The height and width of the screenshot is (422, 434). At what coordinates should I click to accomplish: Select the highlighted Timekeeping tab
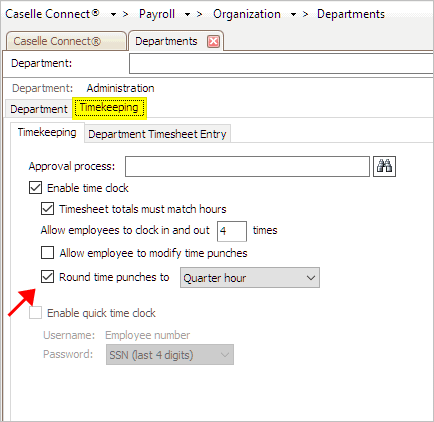pos(109,108)
